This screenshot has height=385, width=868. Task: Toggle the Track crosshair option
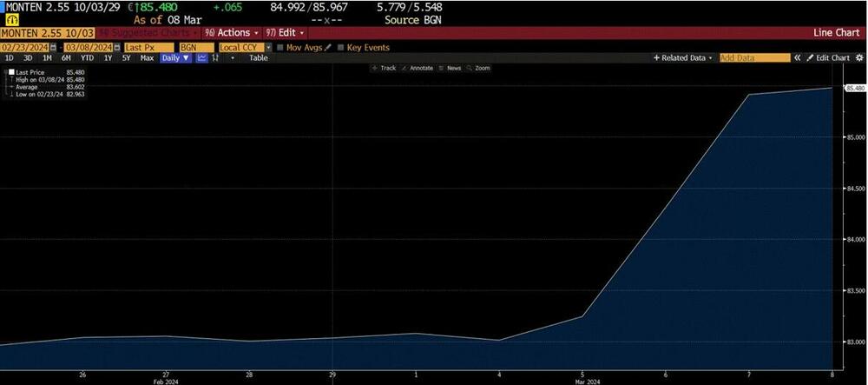(x=383, y=68)
